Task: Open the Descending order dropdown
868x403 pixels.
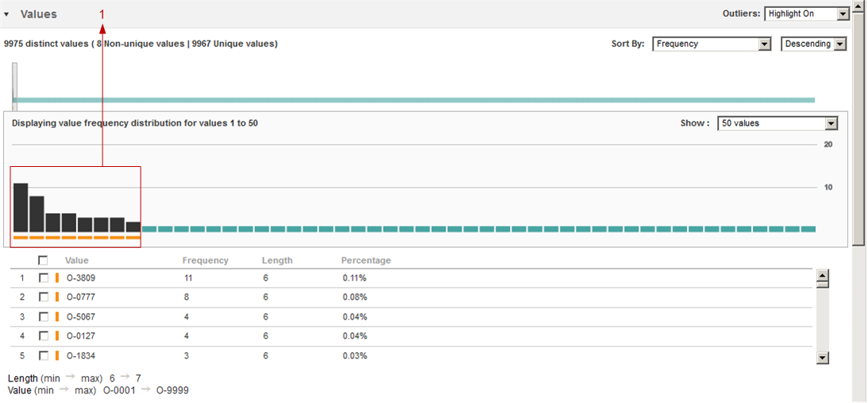Action: tap(813, 45)
